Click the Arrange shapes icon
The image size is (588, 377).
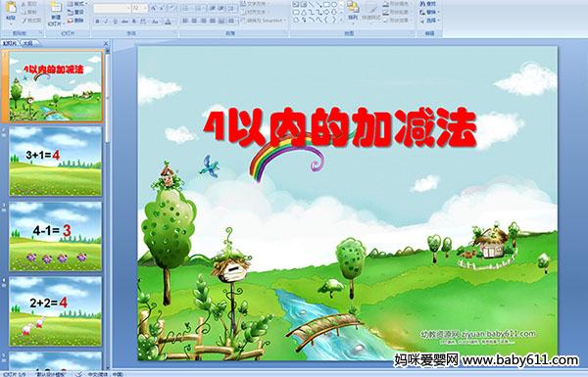click(353, 8)
